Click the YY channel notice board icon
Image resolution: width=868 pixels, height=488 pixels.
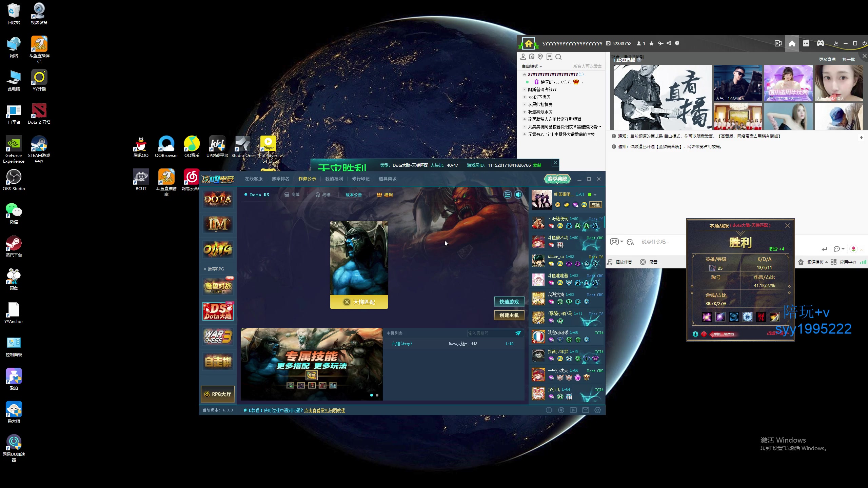click(549, 57)
